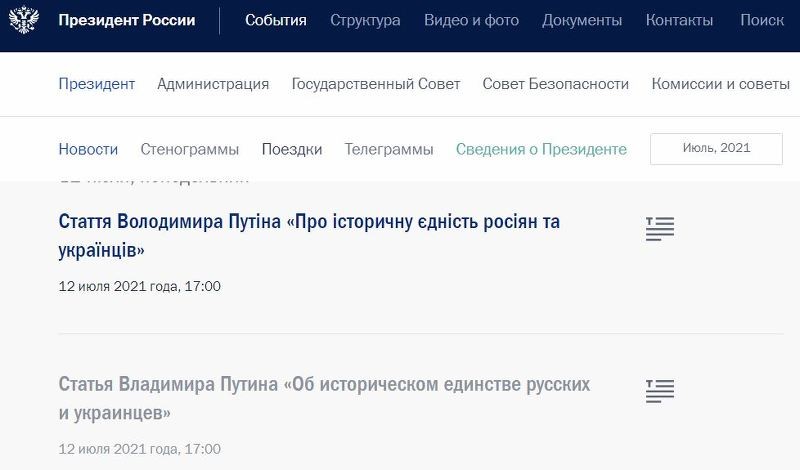Open the Комиссии и советы tab

click(720, 84)
